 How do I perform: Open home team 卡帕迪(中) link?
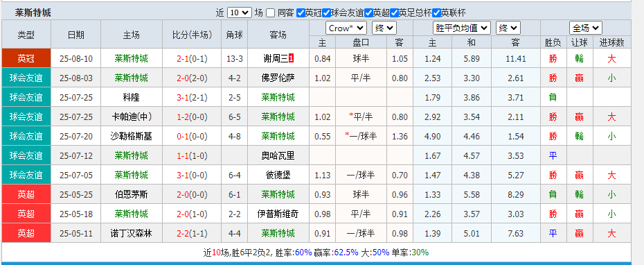(131, 117)
